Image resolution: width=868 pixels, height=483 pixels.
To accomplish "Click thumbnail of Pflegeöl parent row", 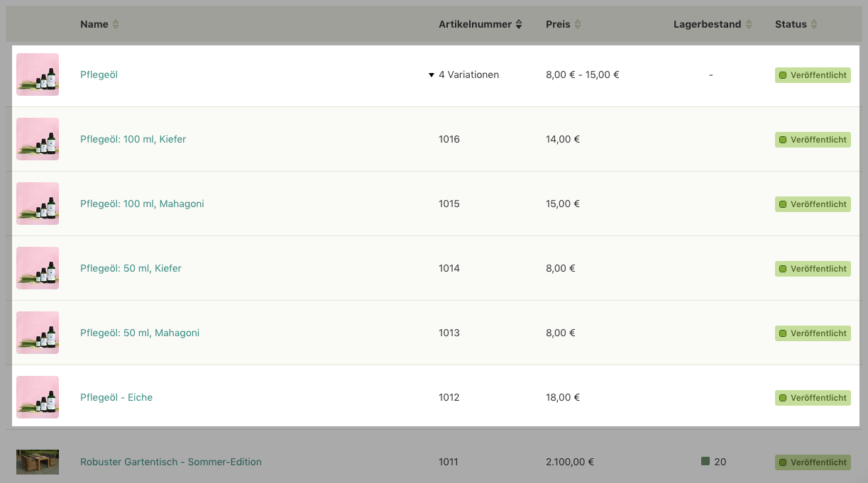I will tap(38, 74).
